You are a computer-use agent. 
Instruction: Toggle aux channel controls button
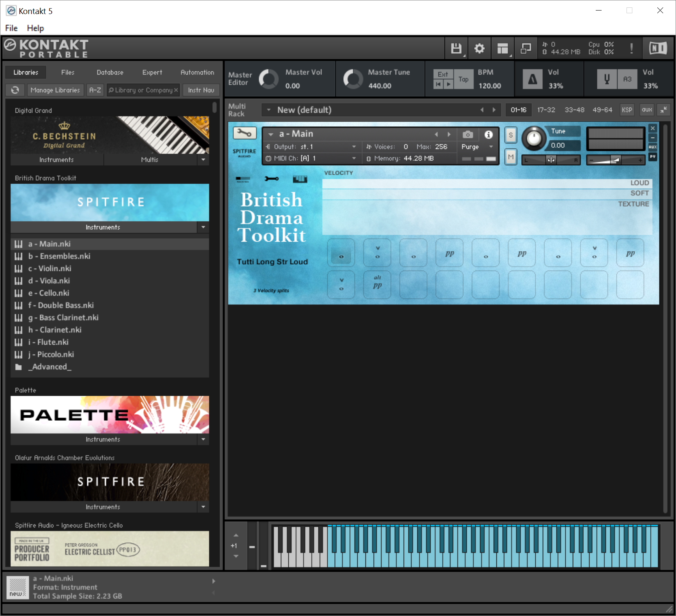(647, 110)
